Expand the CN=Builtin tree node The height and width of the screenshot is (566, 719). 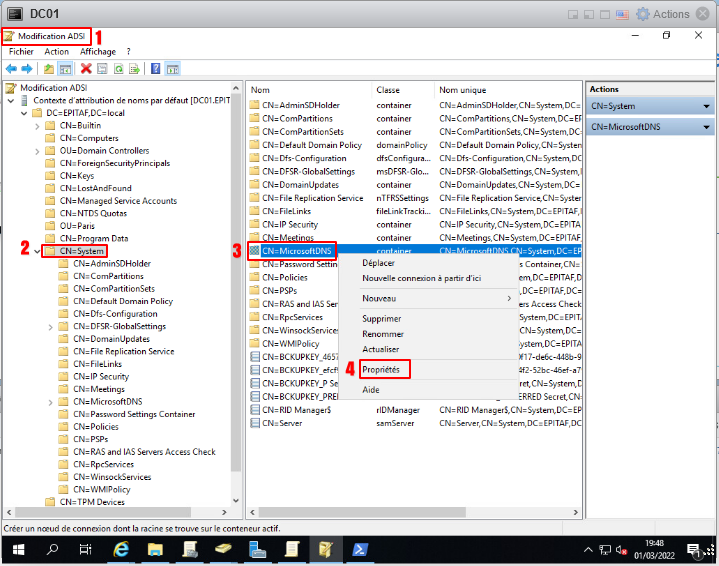[x=38, y=126]
